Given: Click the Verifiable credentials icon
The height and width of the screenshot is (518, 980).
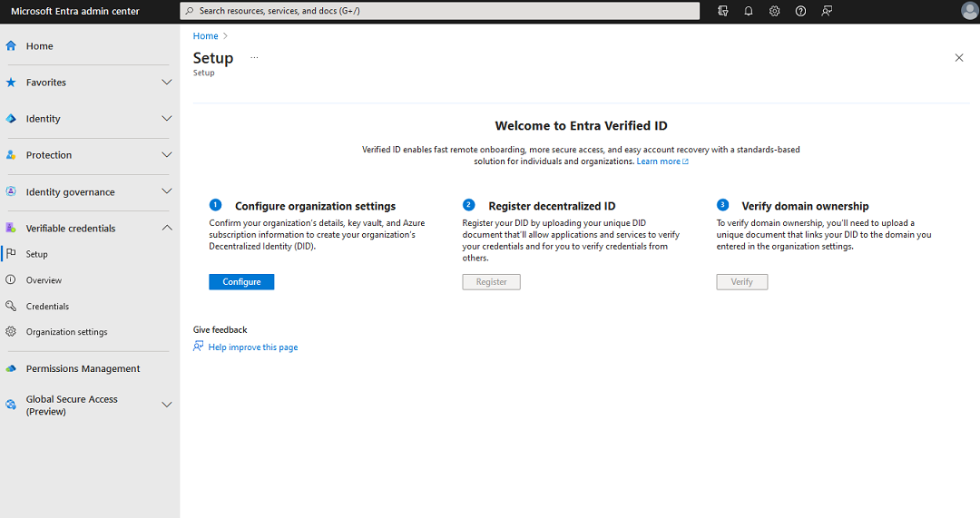Looking at the screenshot, I should (x=11, y=228).
